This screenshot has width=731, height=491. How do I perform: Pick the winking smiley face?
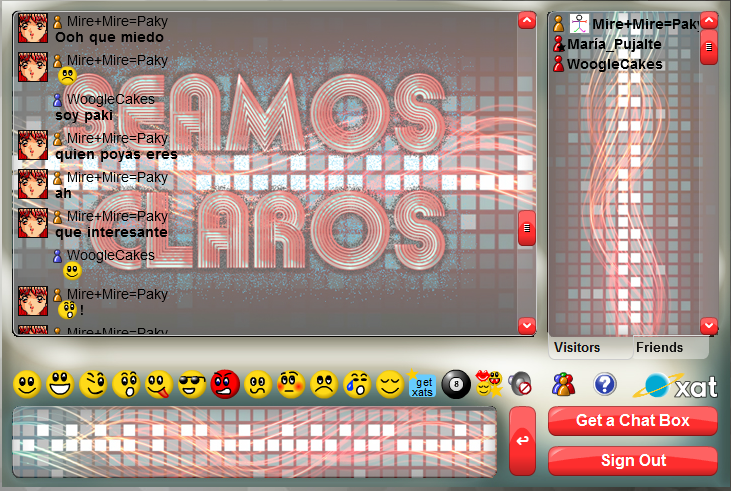93,384
